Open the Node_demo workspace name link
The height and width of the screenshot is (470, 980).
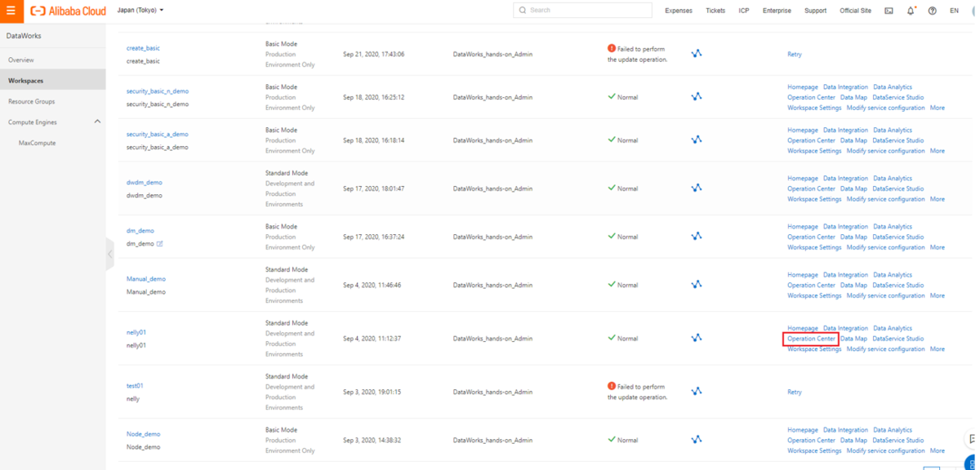[x=144, y=434]
